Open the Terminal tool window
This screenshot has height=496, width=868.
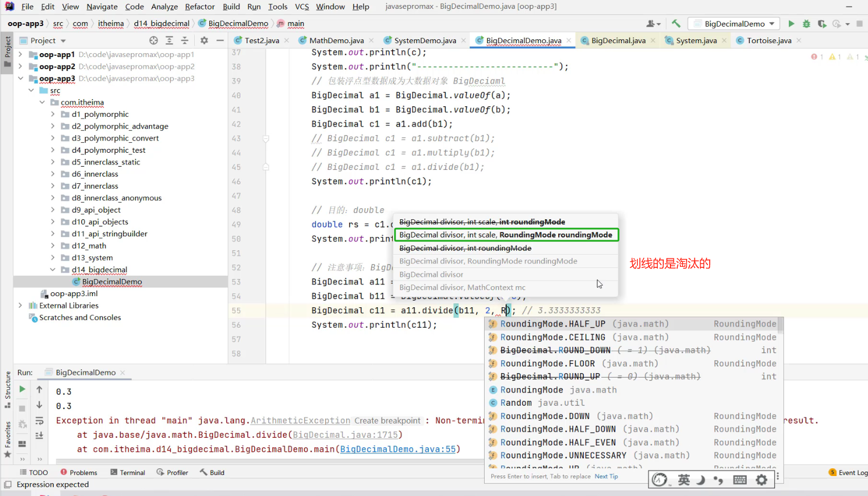pos(128,472)
